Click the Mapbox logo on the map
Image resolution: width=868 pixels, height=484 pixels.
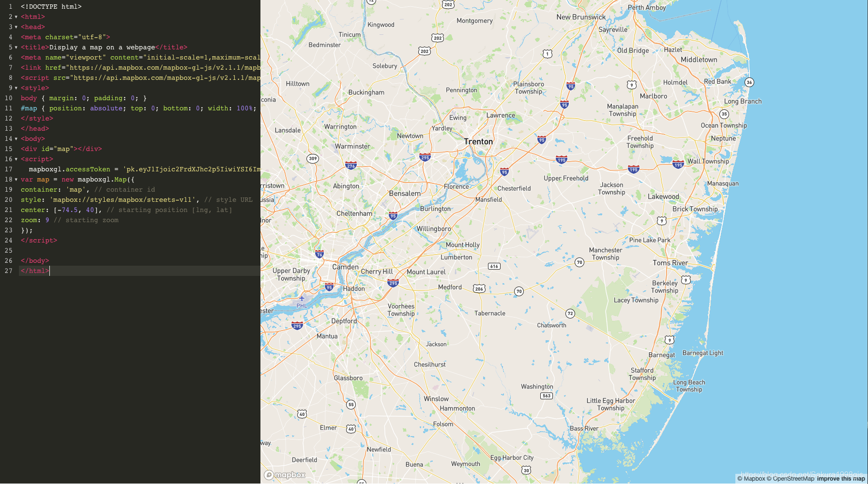click(x=285, y=475)
